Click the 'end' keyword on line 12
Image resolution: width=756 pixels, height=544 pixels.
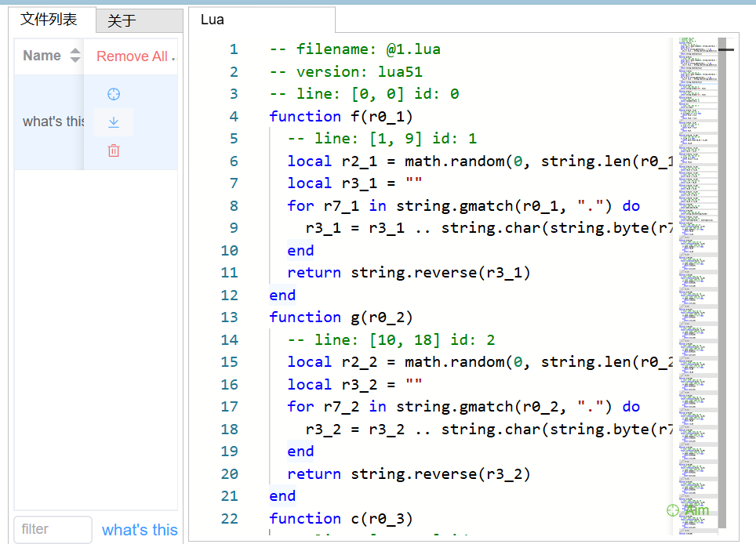282,296
